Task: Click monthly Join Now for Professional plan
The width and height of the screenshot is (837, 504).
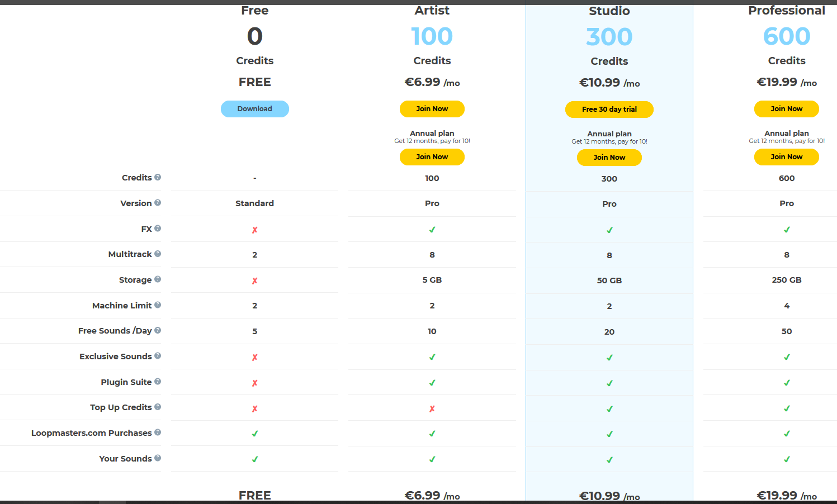Action: [x=787, y=109]
